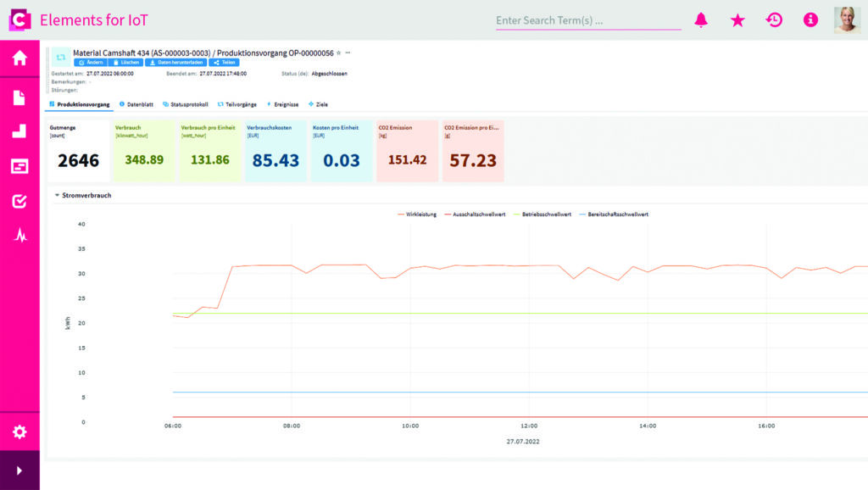Image resolution: width=868 pixels, height=490 pixels.
Task: Open the checkmark tasks icon in sidebar
Action: (x=19, y=201)
